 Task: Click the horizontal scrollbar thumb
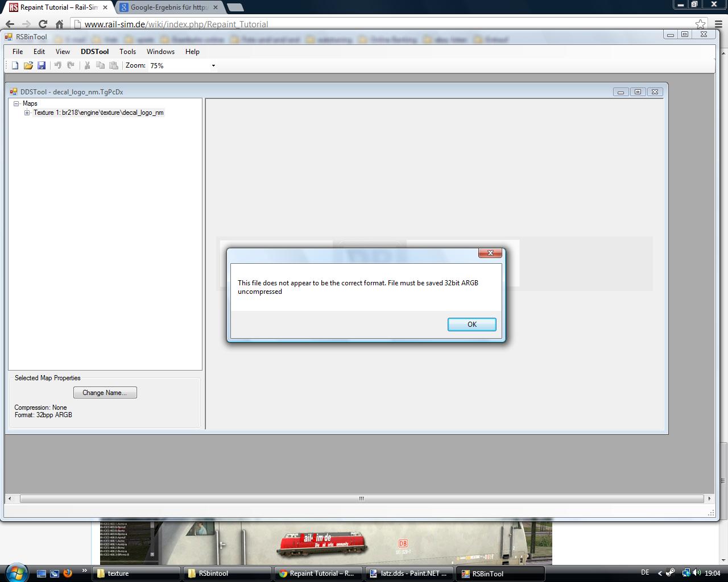362,498
